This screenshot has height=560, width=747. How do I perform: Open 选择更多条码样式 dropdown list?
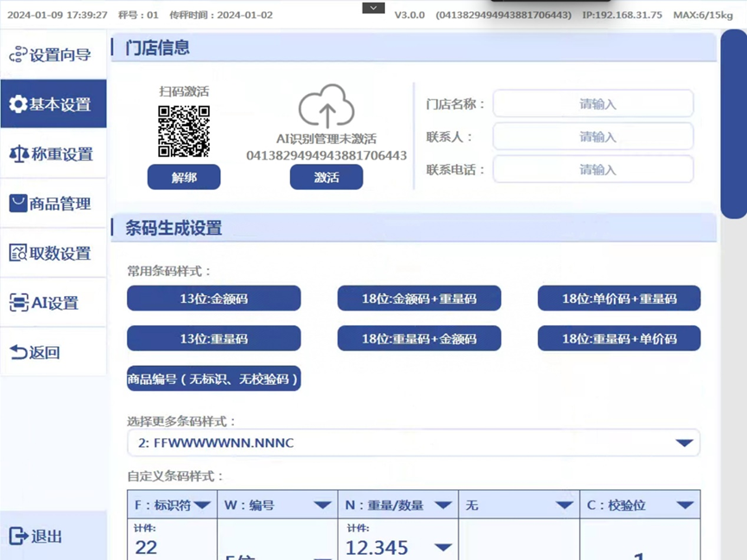click(x=684, y=444)
